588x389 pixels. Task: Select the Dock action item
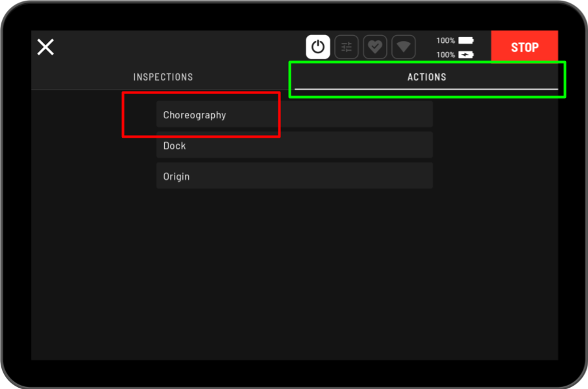175,145
